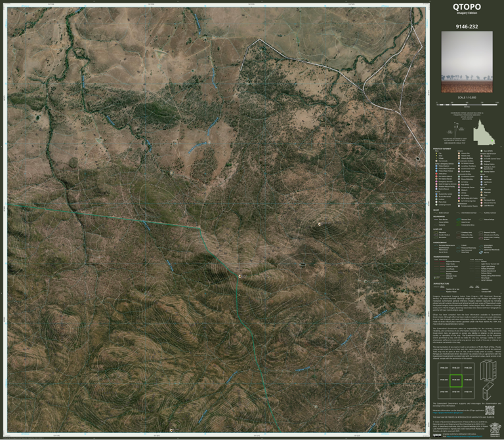Viewport: 504px width, 440px height.
Task: Click the folded map booklet diagram
Action: (x=488, y=391)
